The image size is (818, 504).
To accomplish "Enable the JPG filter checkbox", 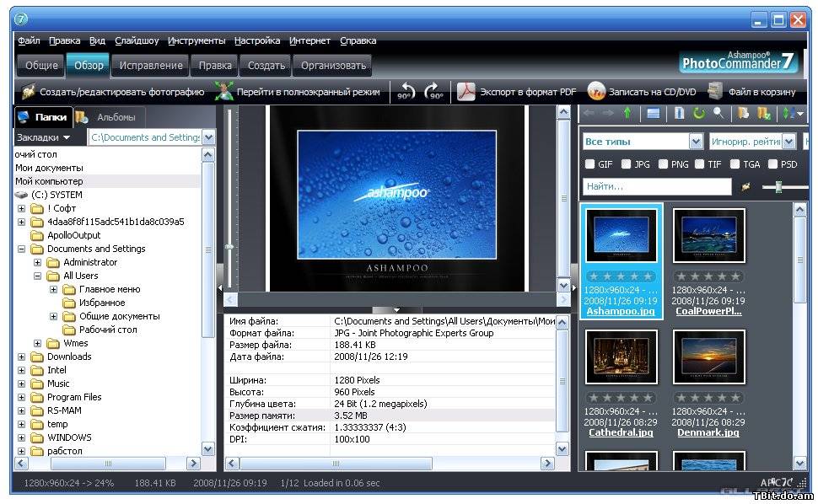I will (627, 164).
